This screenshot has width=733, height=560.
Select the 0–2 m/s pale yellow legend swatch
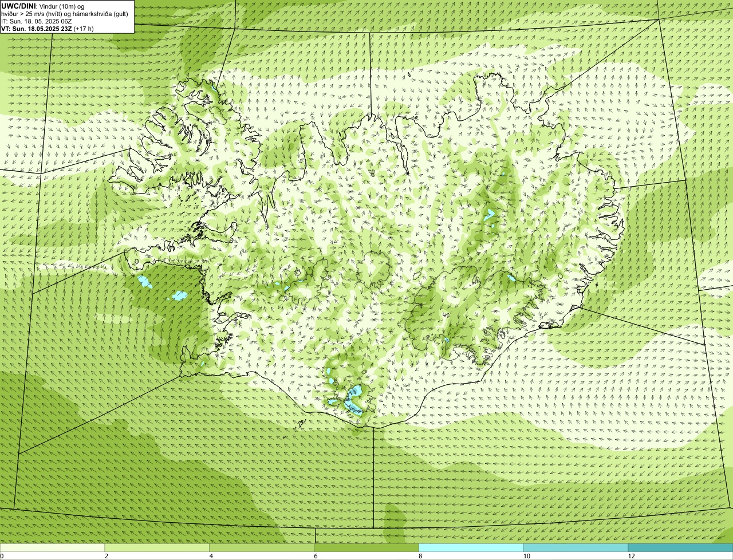pyautogui.click(x=52, y=547)
